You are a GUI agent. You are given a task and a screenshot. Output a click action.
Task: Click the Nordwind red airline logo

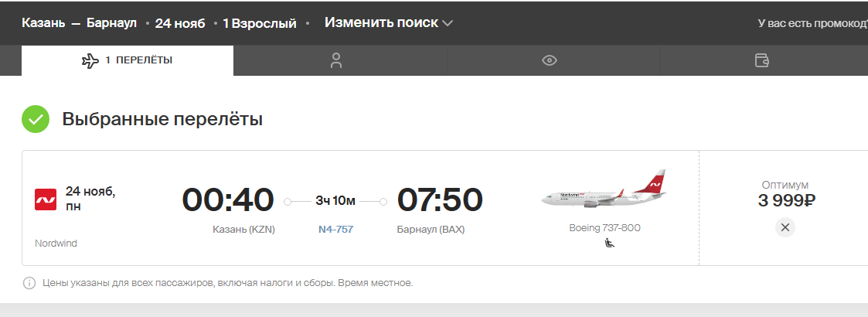[46, 199]
